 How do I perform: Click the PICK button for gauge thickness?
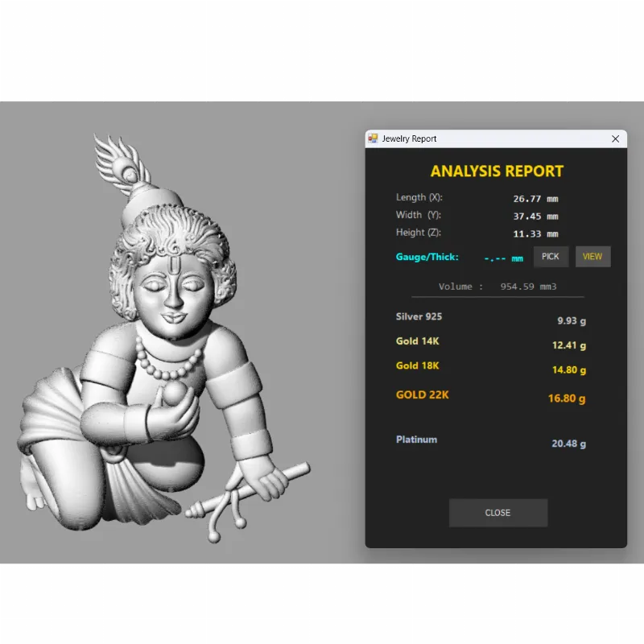pos(551,257)
